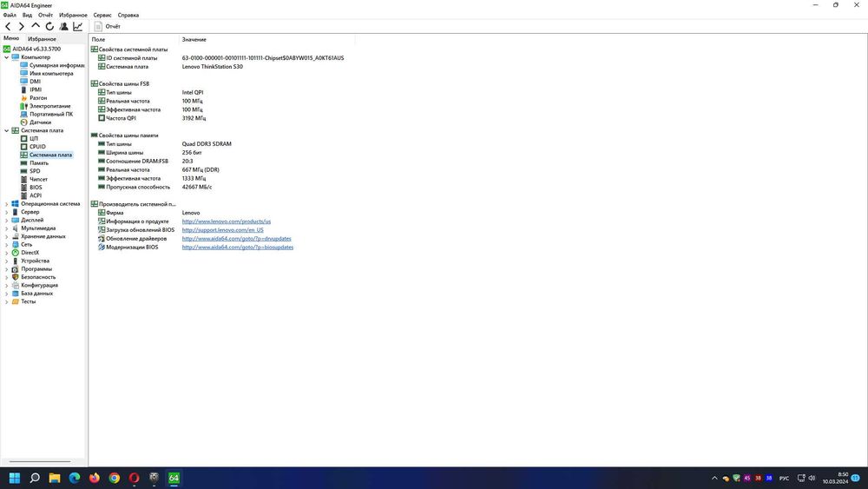Open the Отчёт menu in the menu bar
Image resolution: width=868 pixels, height=489 pixels.
click(45, 15)
